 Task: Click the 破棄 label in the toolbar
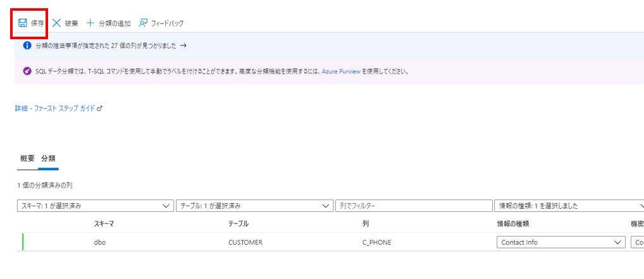pyautogui.click(x=71, y=23)
